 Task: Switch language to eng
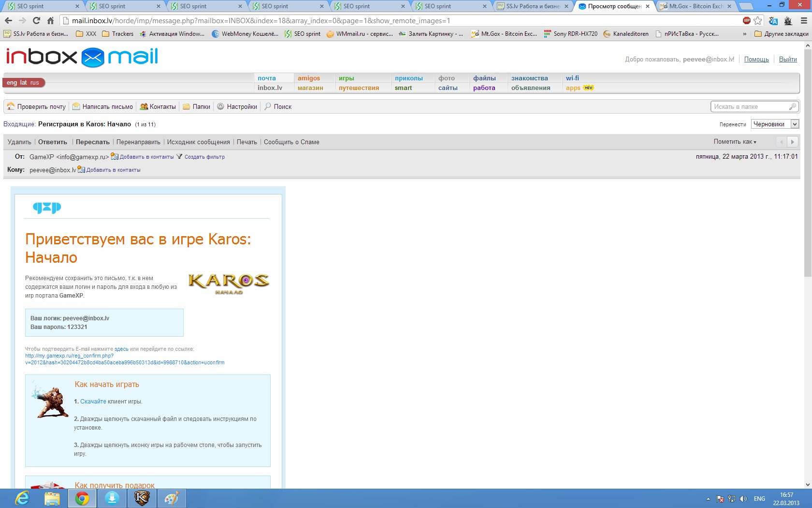12,83
